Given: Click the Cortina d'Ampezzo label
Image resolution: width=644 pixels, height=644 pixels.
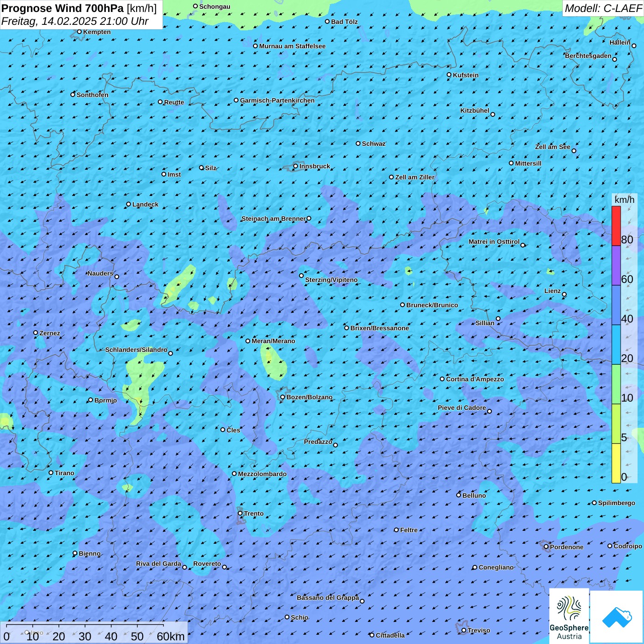Looking at the screenshot, I should [475, 379].
